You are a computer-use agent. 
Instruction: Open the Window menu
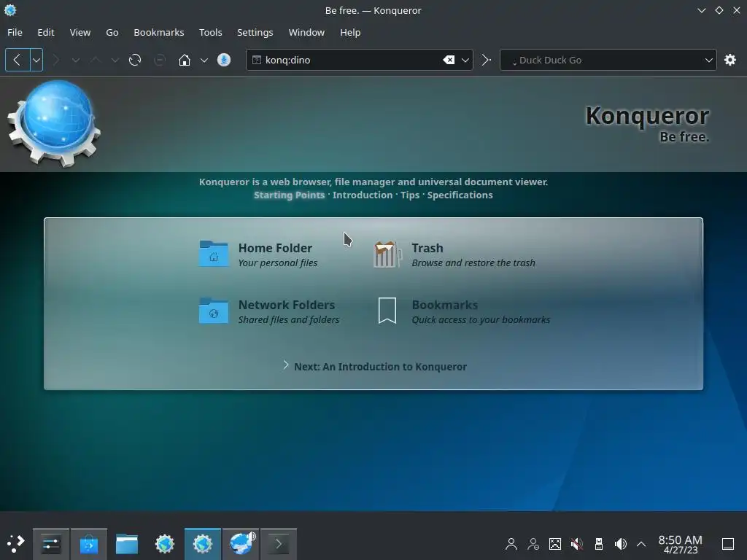coord(306,32)
